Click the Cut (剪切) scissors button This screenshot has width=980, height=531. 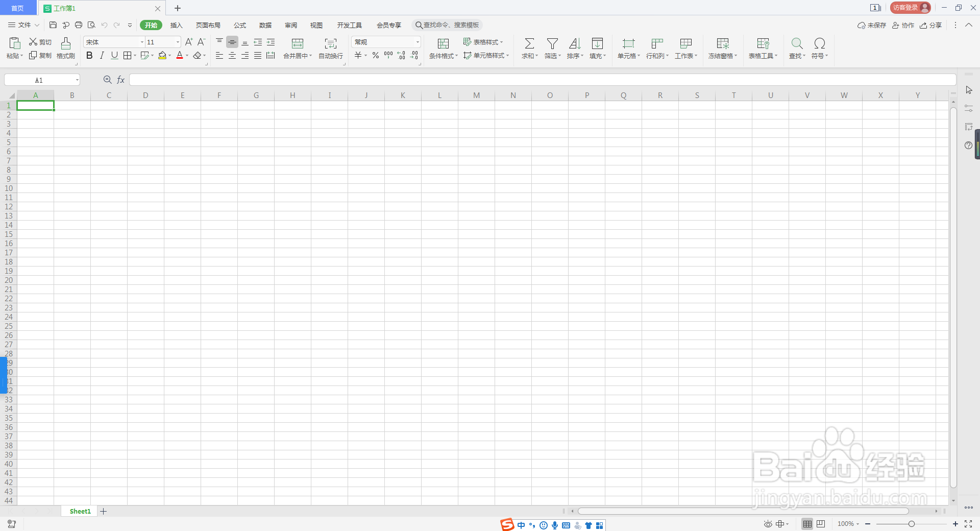click(40, 42)
